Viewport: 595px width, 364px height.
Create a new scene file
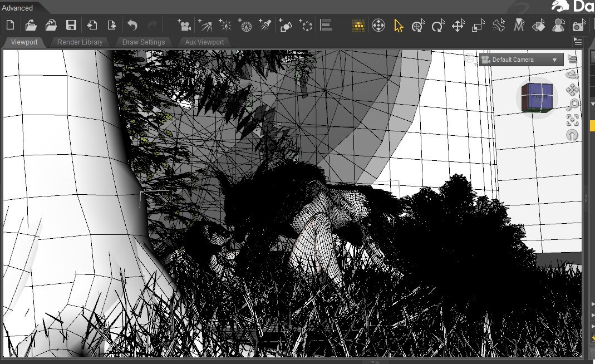tap(10, 26)
